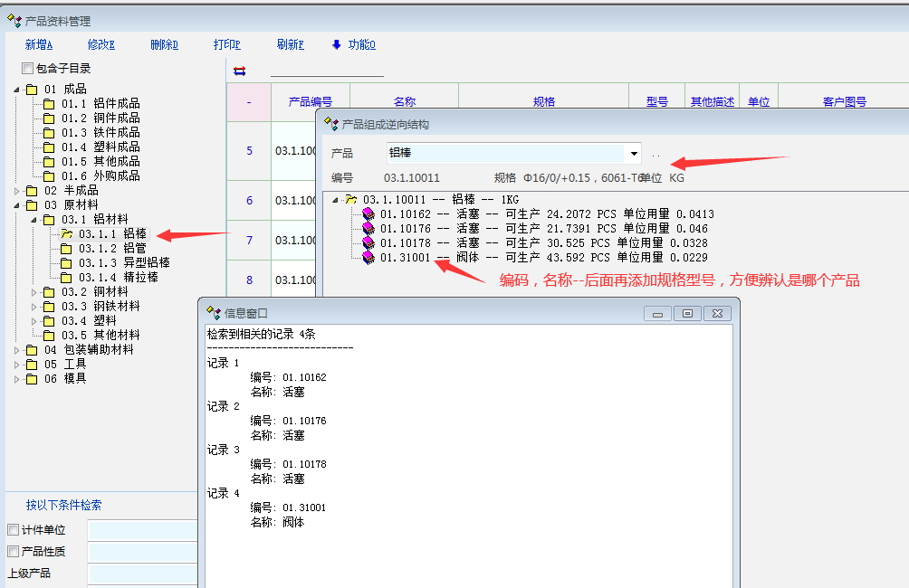Screen dimensions: 909x588
Task: Check the 计件单位 filter checkbox
Action: (x=13, y=530)
